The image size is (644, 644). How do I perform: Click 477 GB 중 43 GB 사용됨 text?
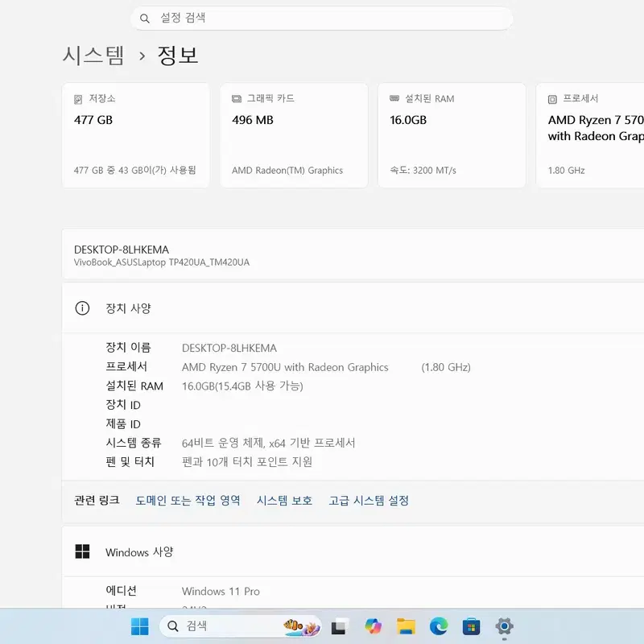134,171
